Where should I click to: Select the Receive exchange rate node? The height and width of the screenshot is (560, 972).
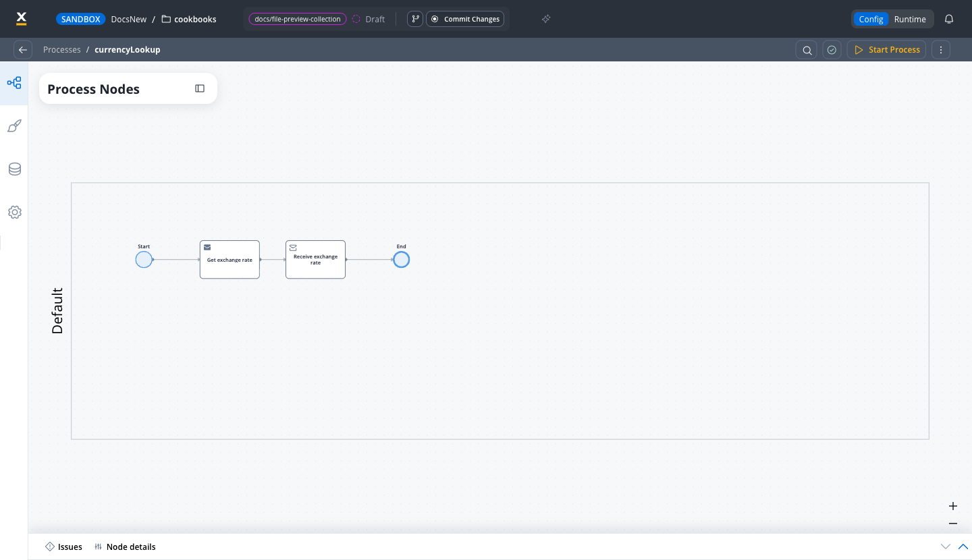tap(315, 259)
